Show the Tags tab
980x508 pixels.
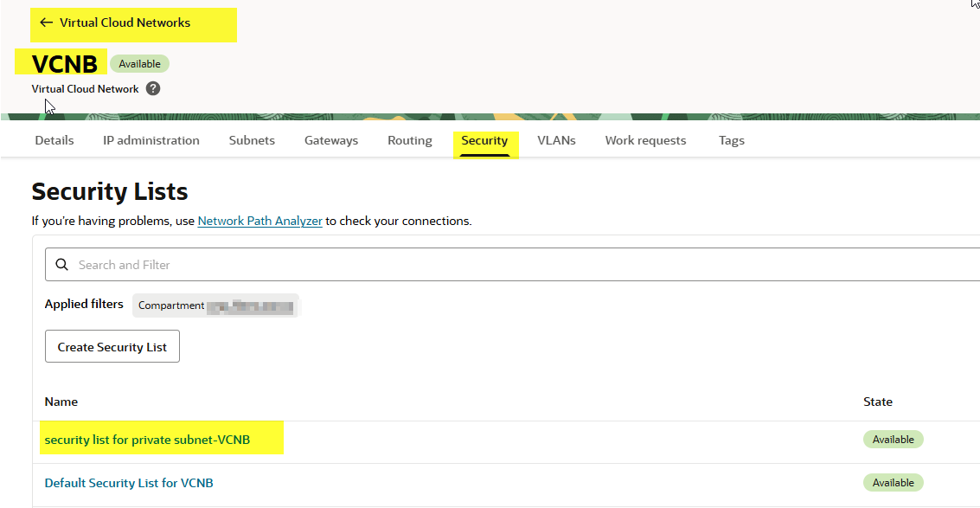(731, 140)
